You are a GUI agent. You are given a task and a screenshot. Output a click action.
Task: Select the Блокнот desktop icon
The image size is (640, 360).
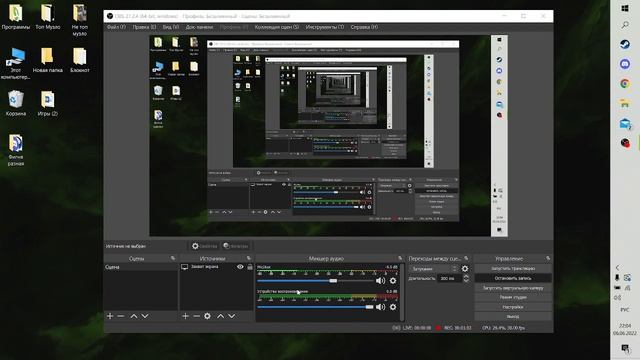click(80, 60)
